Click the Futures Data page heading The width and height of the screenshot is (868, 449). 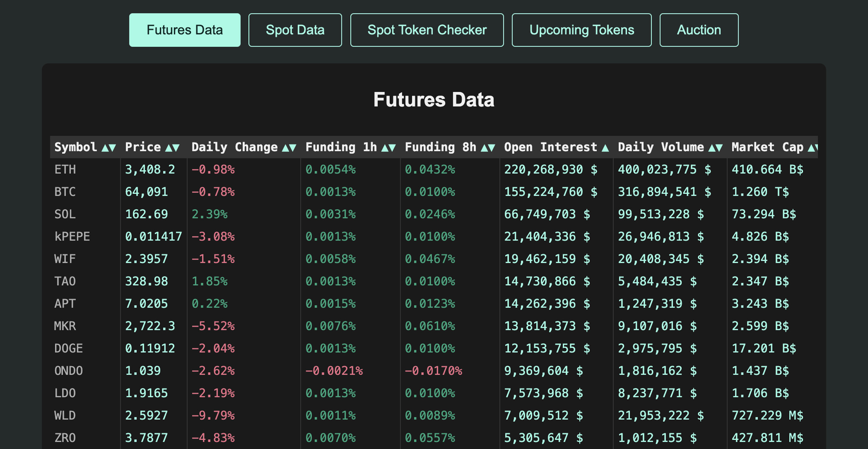(434, 100)
